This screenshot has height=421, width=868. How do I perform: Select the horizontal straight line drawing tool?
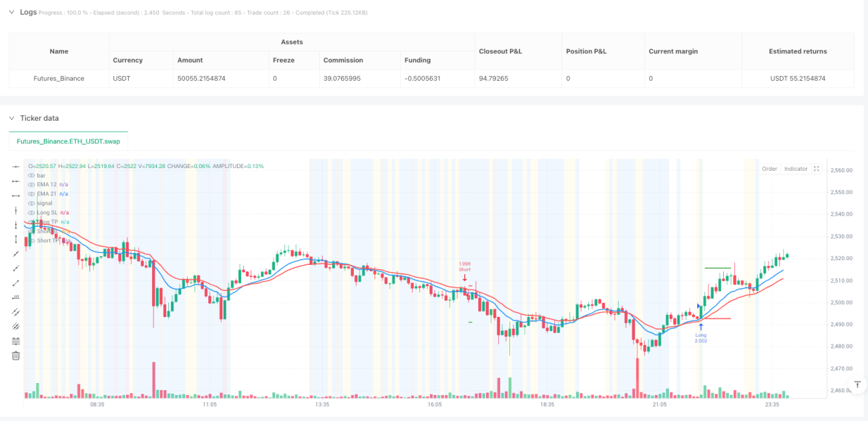pos(16,167)
